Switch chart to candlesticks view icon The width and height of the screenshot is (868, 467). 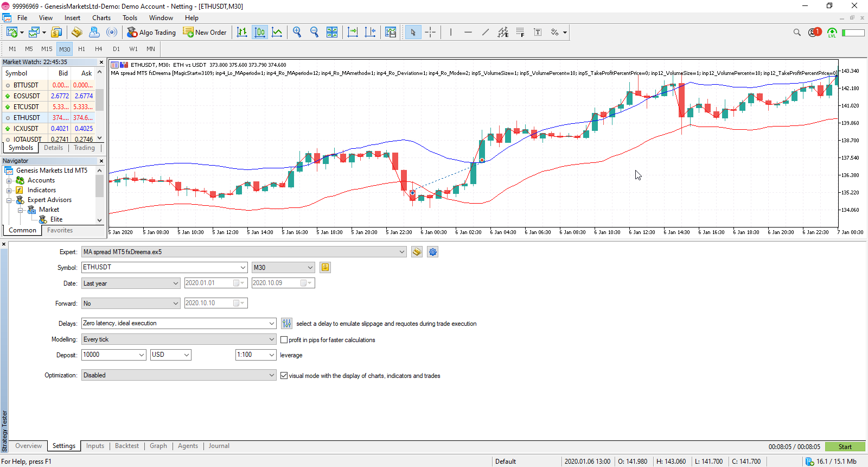(x=260, y=32)
